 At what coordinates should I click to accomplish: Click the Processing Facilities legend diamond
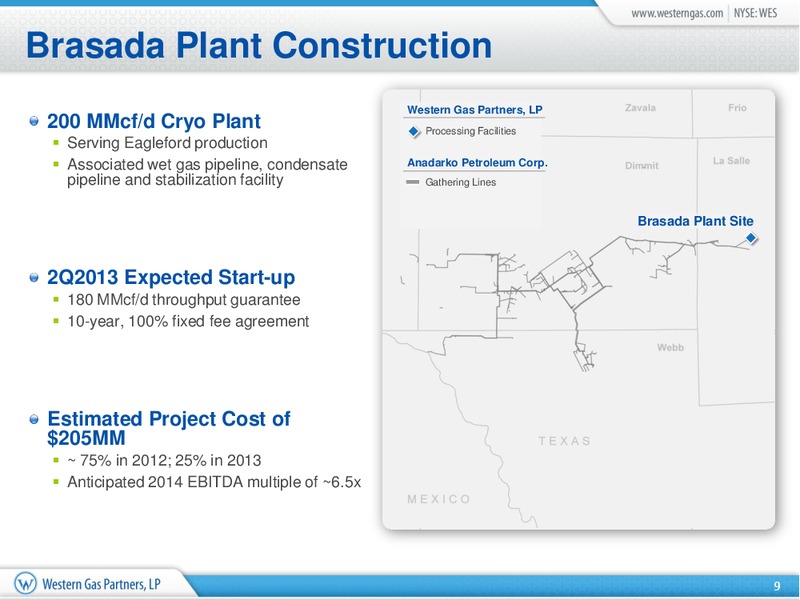[414, 132]
